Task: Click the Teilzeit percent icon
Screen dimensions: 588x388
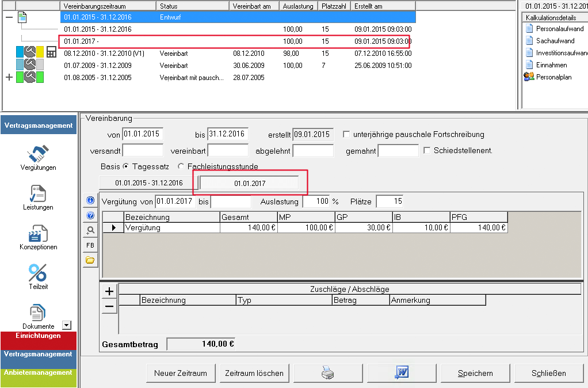Action: [x=39, y=273]
